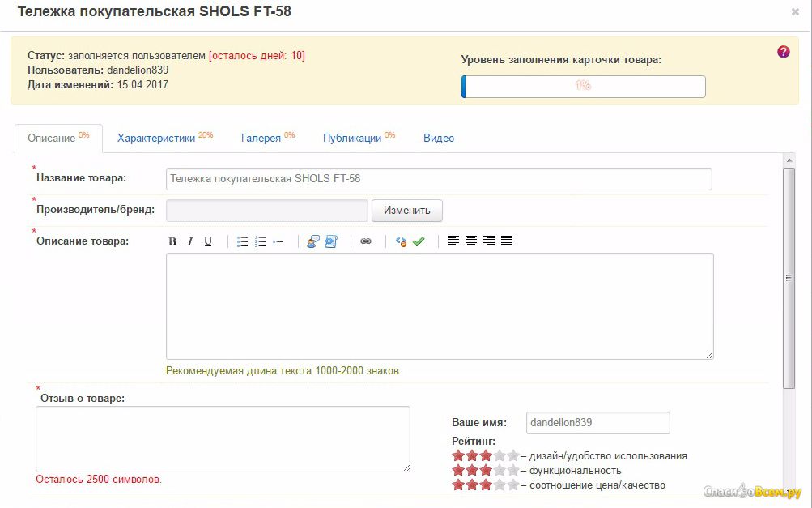This screenshot has height=508, width=812.
Task: Click 'Осталось 2500 символов' counter text
Action: (99, 479)
